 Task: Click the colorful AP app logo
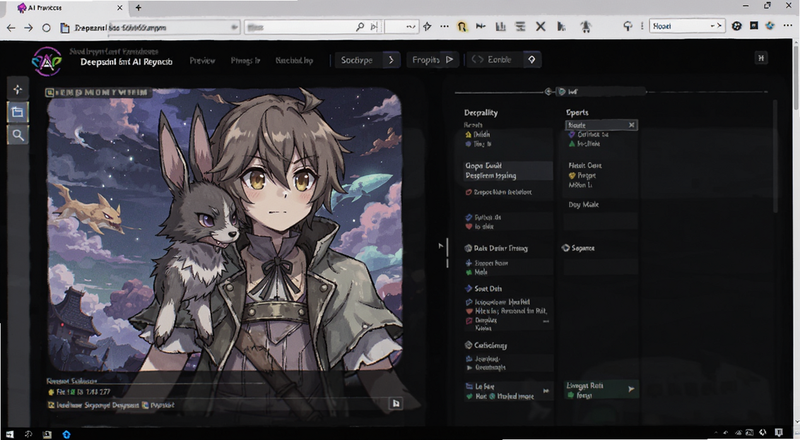[46, 61]
